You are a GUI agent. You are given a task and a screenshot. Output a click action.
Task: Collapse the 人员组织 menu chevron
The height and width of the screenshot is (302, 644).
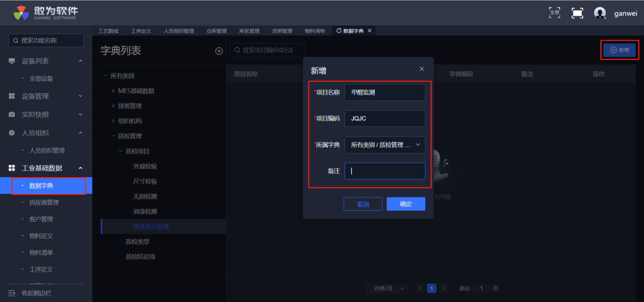(80, 133)
